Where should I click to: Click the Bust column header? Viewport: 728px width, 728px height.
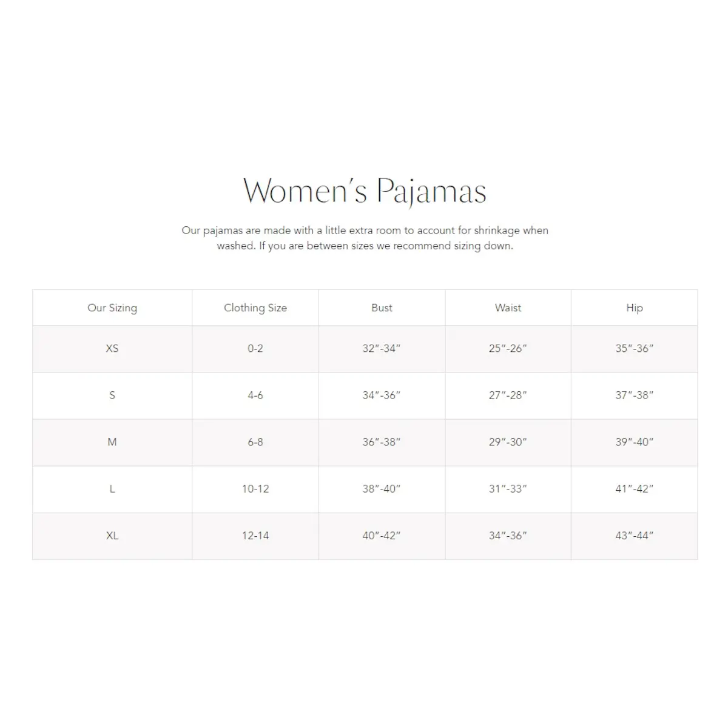click(x=382, y=308)
